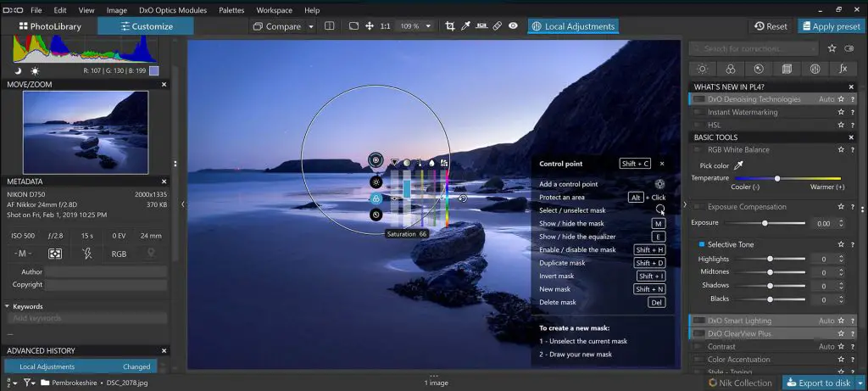Click the favorites star beside the search field
This screenshot has height=391, width=868.
coord(832,48)
